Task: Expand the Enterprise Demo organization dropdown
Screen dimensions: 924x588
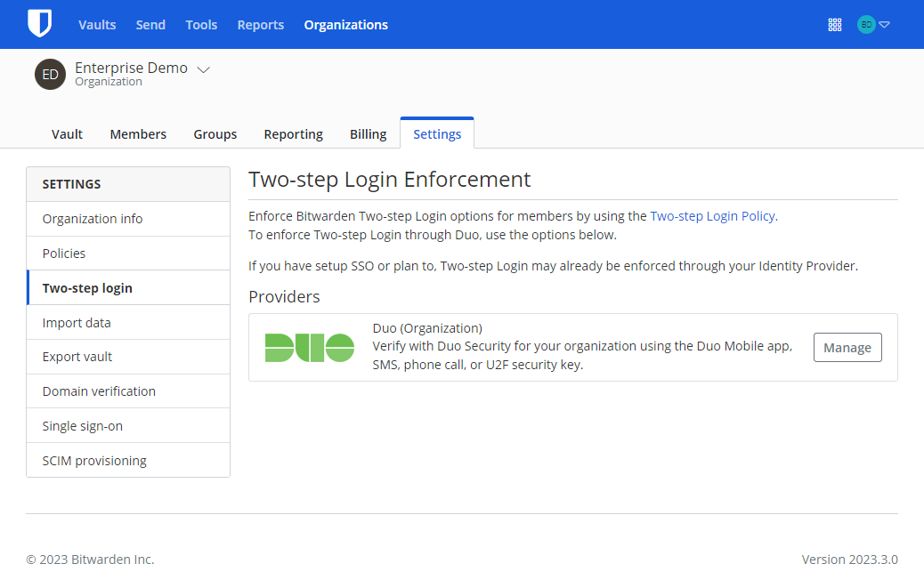Action: tap(204, 69)
